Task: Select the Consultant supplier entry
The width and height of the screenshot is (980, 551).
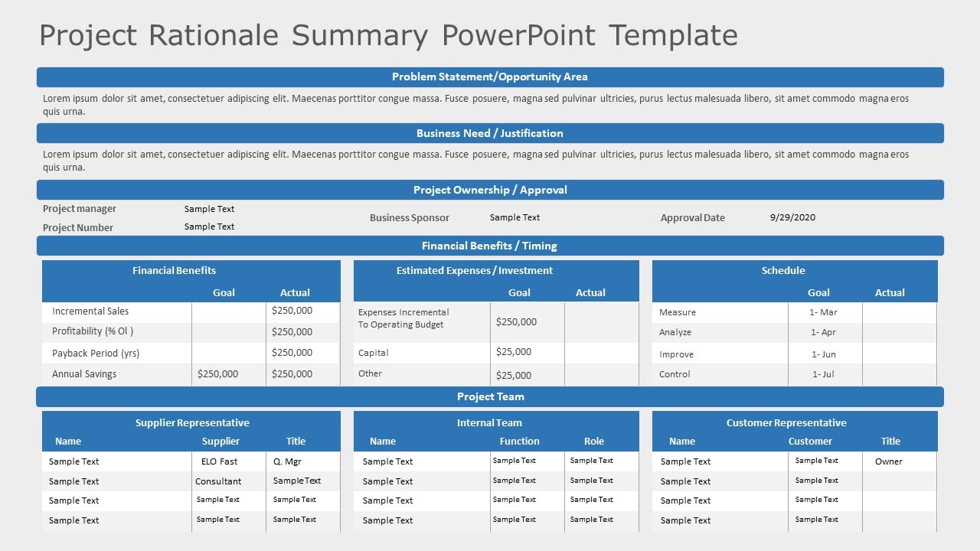Action: pyautogui.click(x=219, y=481)
